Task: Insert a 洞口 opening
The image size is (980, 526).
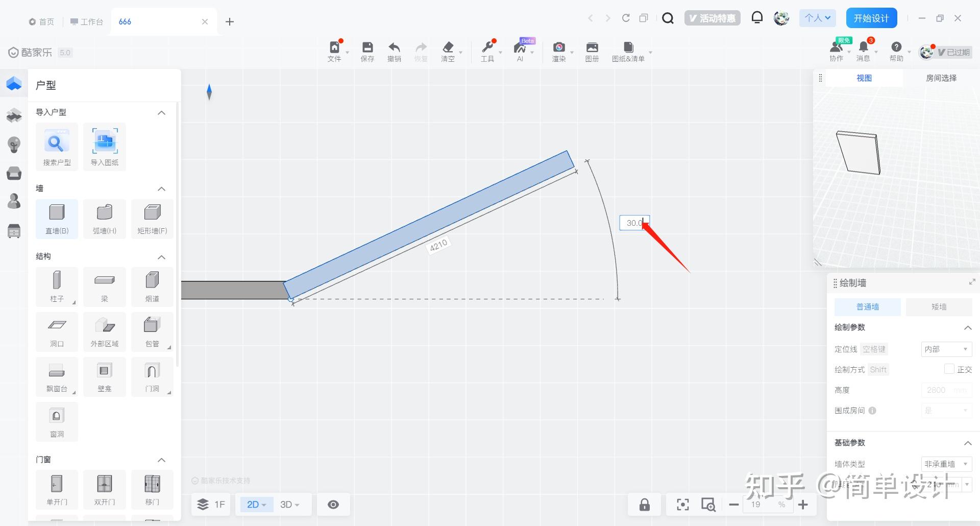Action: point(57,332)
